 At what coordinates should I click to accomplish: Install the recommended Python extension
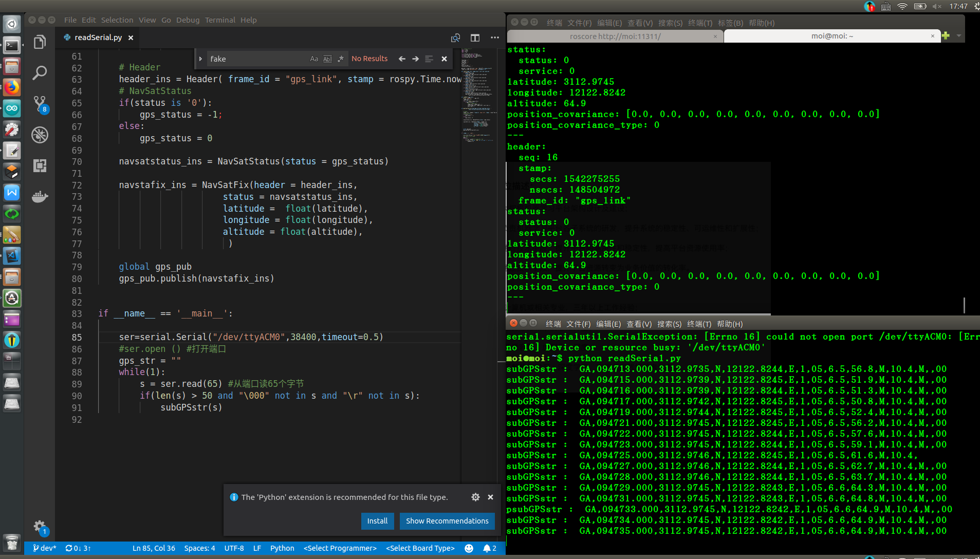[x=377, y=521]
